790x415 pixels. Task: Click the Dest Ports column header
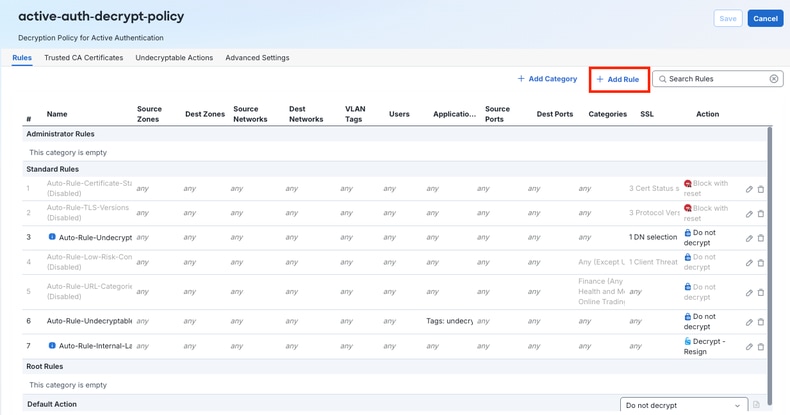555,114
